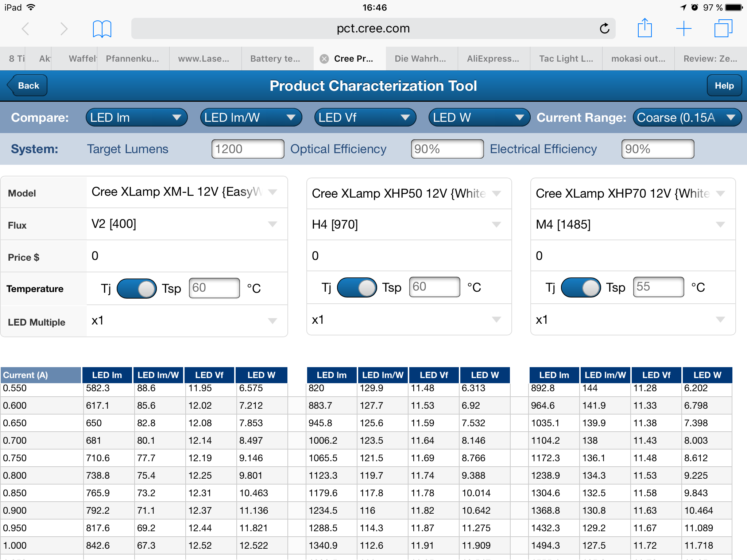Image resolution: width=747 pixels, height=560 pixels.
Task: Open the LED lm compare dropdown
Action: [136, 117]
